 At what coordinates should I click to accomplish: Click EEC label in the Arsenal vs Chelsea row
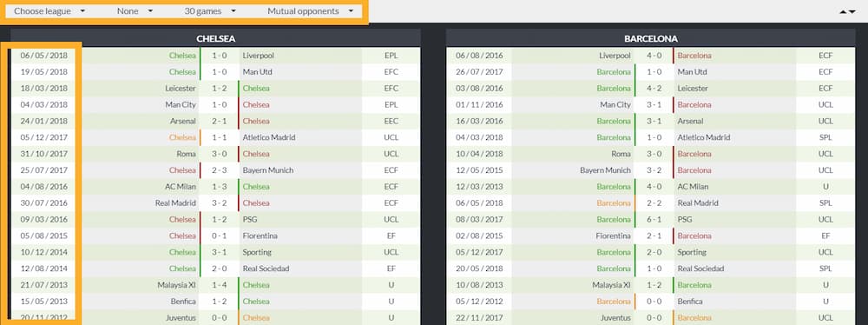(x=391, y=121)
